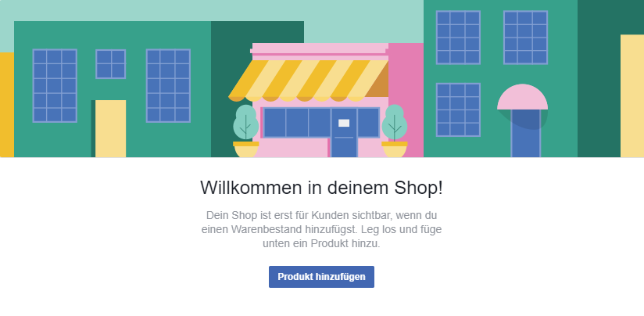Click the white sign on the shop door
644x316 pixels.
pos(344,123)
